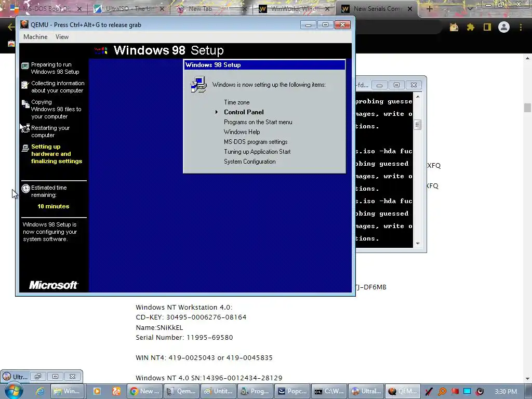Image resolution: width=532 pixels, height=399 pixels.
Task: Open the Windows Start orb
Action: [x=14, y=391]
